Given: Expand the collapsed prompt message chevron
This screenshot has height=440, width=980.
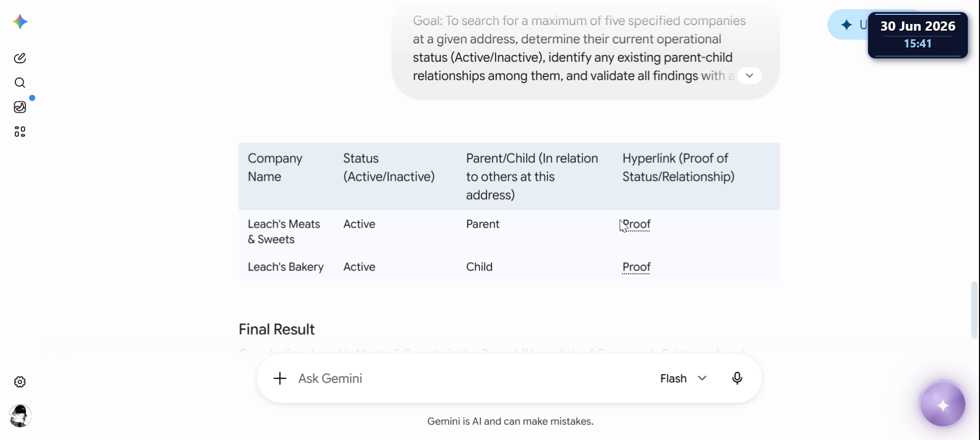Looking at the screenshot, I should tap(749, 76).
